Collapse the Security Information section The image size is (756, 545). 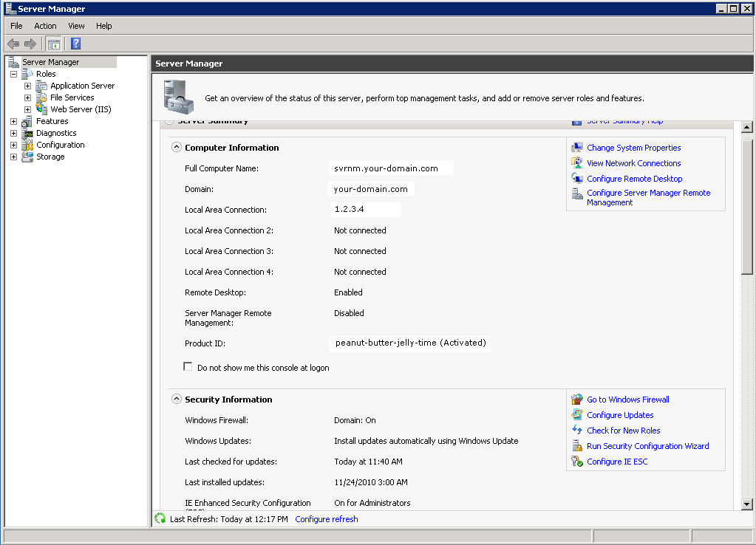pyautogui.click(x=177, y=399)
